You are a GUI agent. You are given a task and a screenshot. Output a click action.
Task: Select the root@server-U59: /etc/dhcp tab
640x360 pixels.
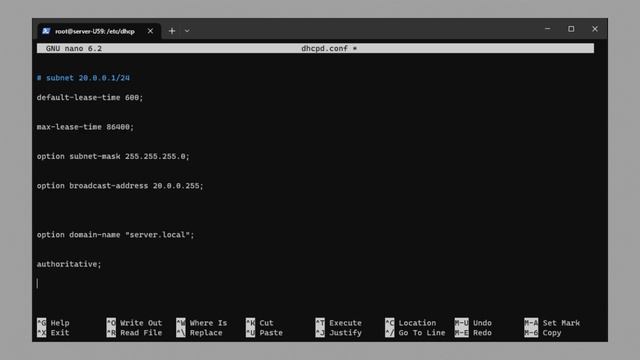pos(99,31)
